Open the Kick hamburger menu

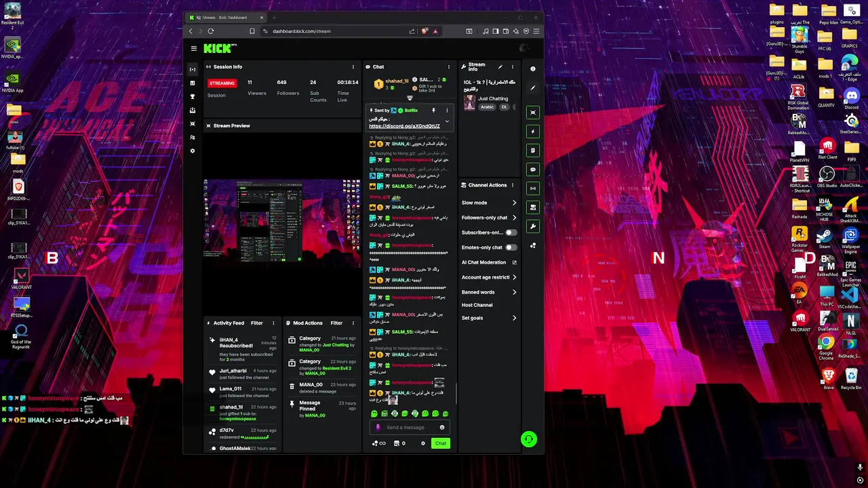[194, 48]
